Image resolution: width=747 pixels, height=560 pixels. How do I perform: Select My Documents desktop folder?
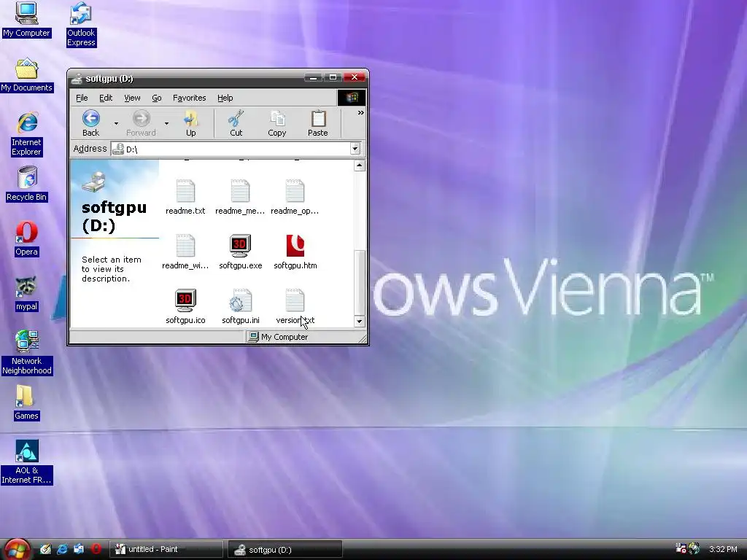pos(27,75)
